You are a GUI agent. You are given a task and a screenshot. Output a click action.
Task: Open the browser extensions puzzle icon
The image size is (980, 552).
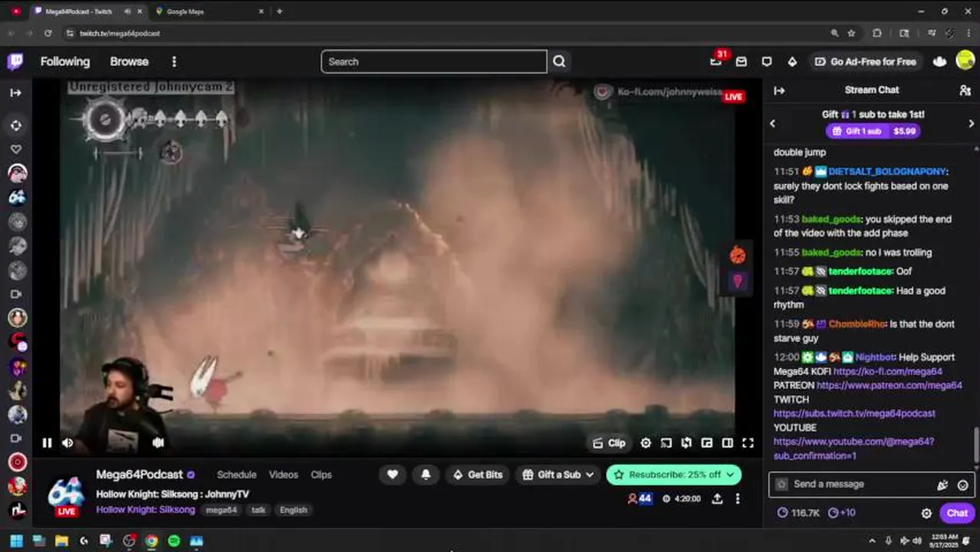877,33
